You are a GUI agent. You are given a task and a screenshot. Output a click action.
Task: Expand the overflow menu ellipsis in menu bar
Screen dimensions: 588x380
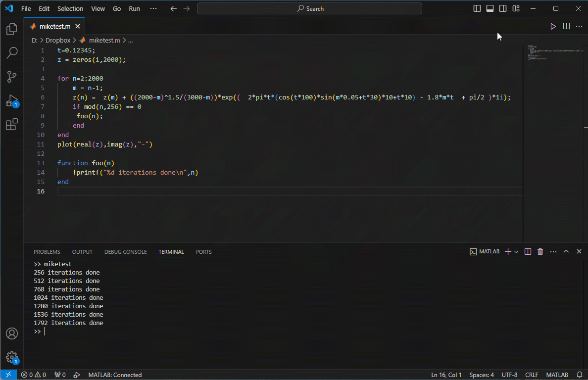click(153, 8)
